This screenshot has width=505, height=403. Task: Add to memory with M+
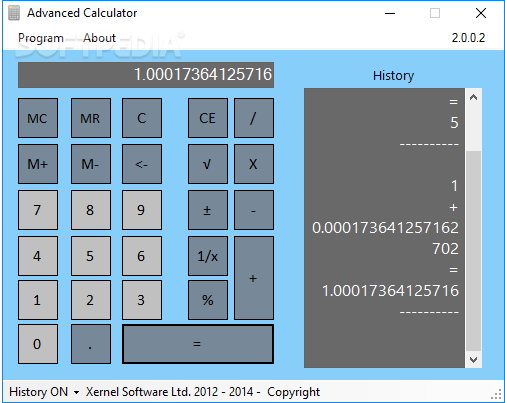(x=38, y=164)
